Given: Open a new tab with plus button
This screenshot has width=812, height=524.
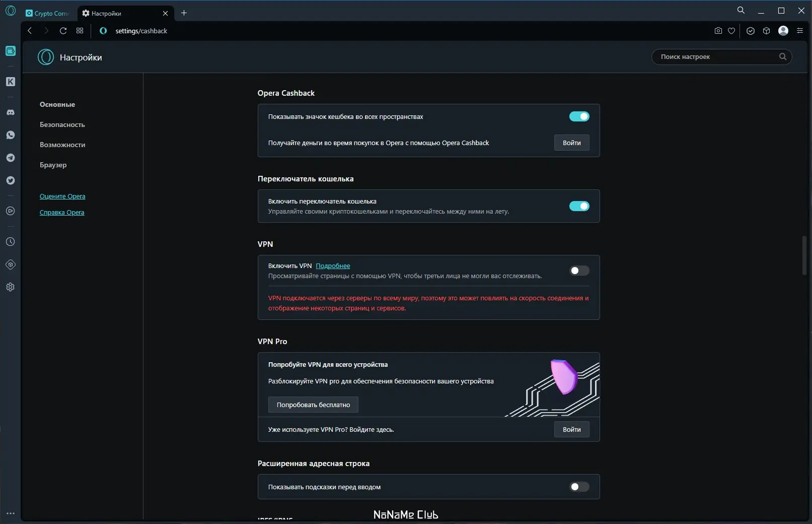Looking at the screenshot, I should 184,13.
